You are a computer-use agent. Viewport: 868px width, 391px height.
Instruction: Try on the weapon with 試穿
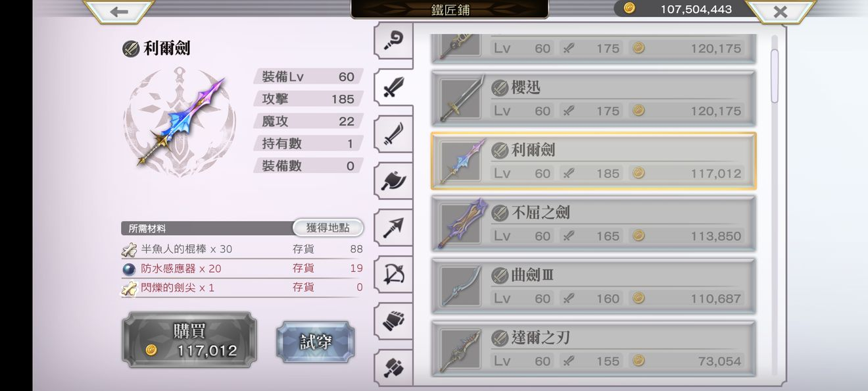pos(316,342)
